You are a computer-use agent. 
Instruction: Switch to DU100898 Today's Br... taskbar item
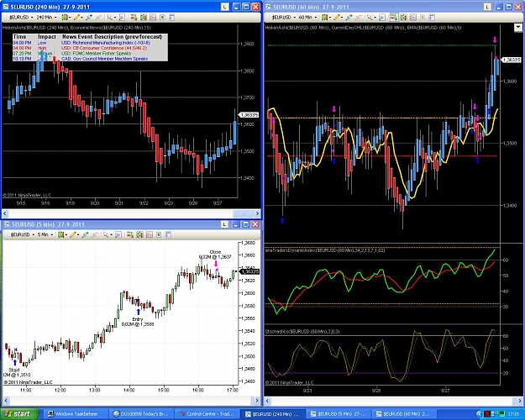[142, 414]
